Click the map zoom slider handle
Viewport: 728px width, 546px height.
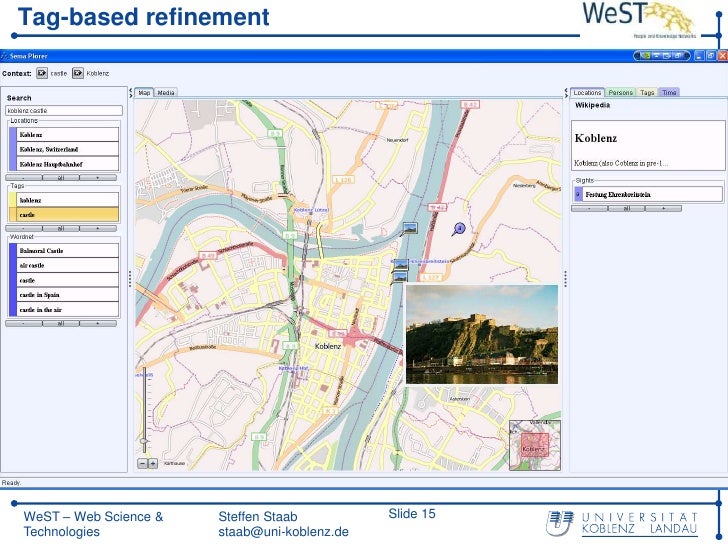(x=144, y=441)
